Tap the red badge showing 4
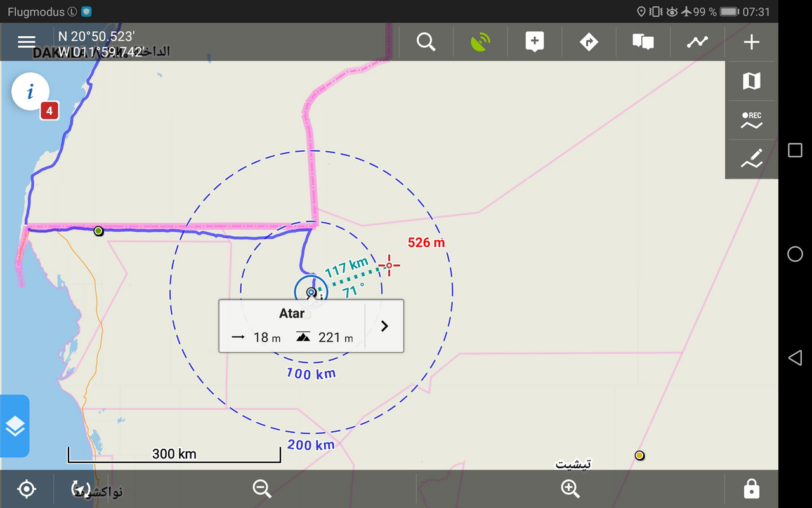Viewport: 812px width, 508px height. [49, 111]
